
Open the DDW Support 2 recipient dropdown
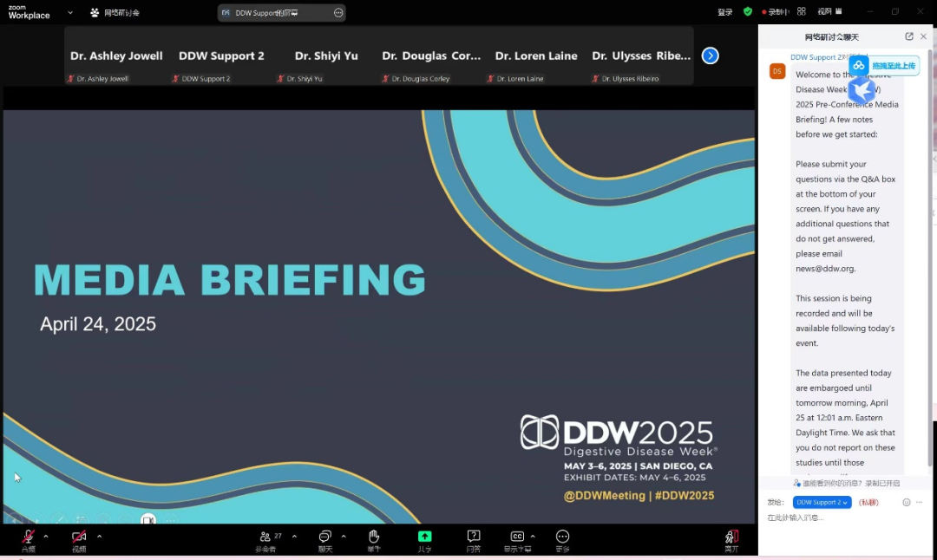pos(822,502)
